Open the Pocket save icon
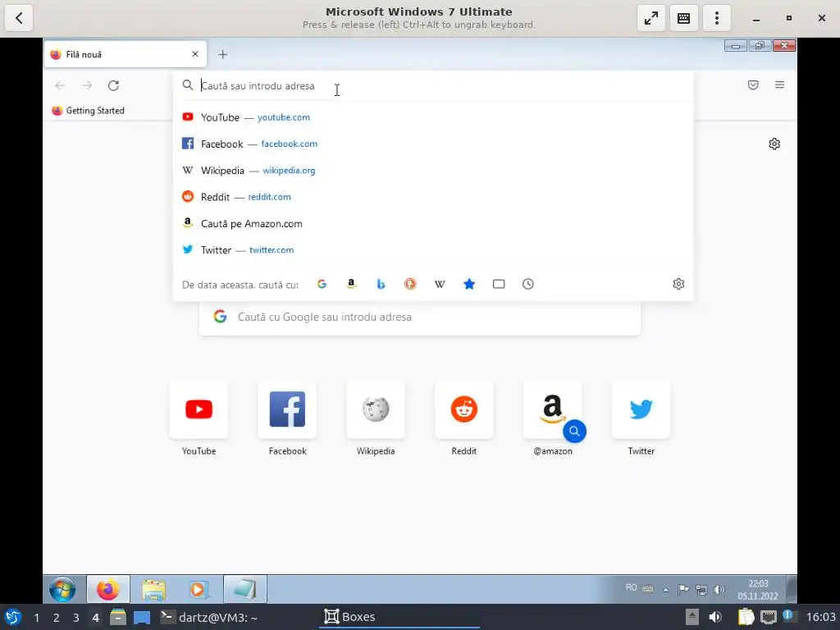 pos(753,84)
